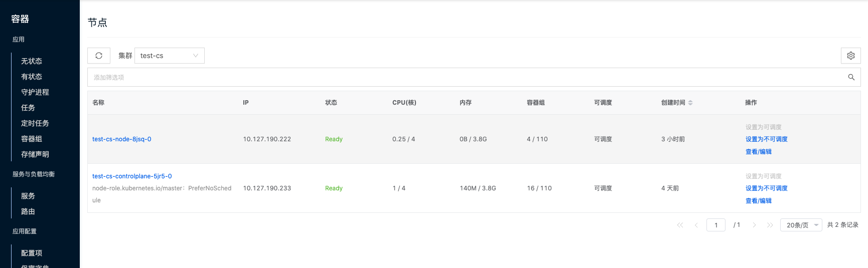
Task: Click the page number input box
Action: pyautogui.click(x=715, y=225)
